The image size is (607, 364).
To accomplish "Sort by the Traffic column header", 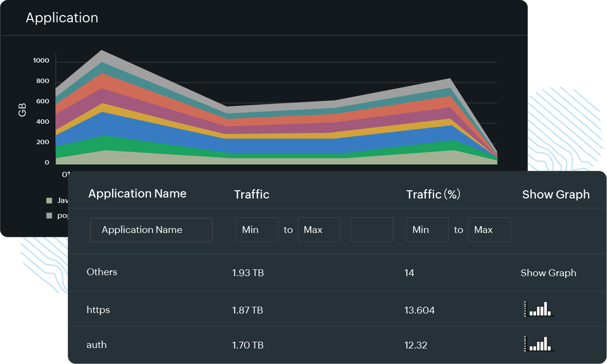I will [252, 194].
